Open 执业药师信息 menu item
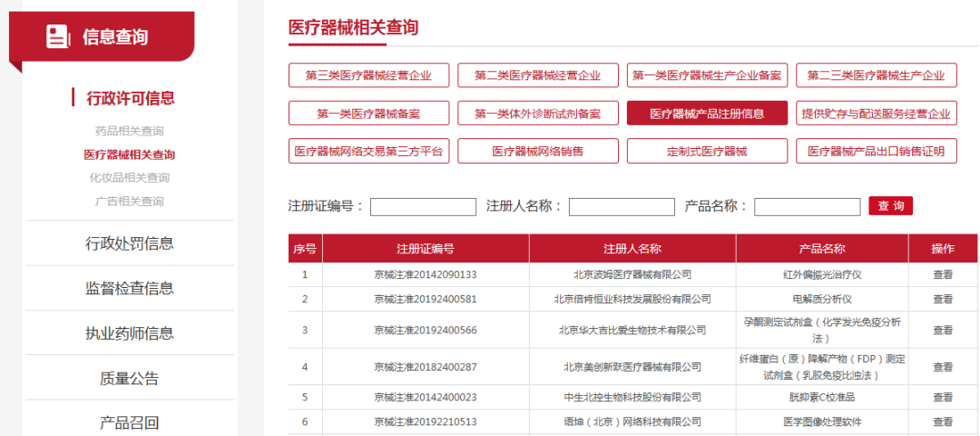This screenshot has width=980, height=436. (130, 333)
